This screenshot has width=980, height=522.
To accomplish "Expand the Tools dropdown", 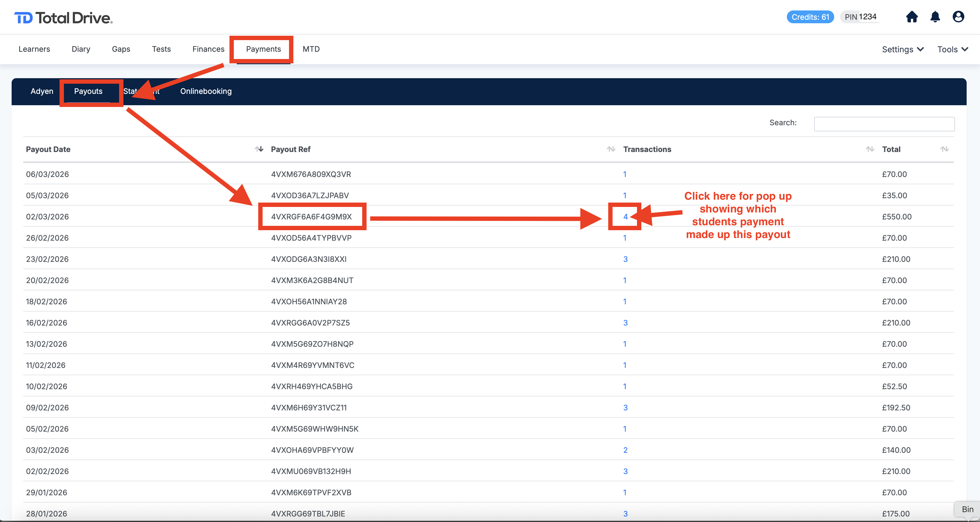I will 952,49.
